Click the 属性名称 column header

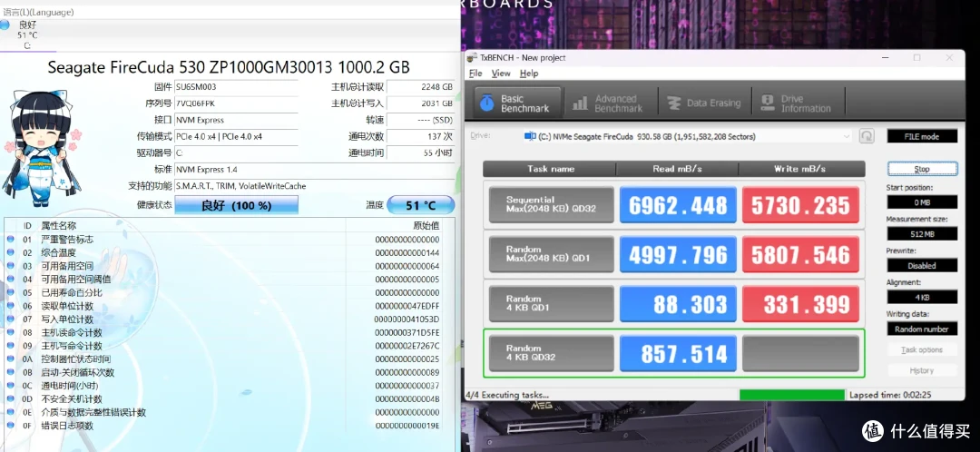[59, 226]
